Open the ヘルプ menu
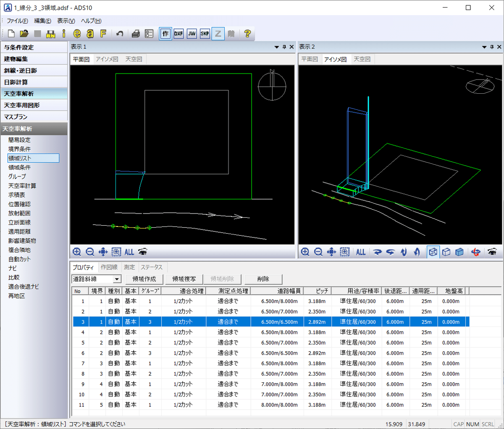Image resolution: width=504 pixels, height=429 pixels. [91, 21]
